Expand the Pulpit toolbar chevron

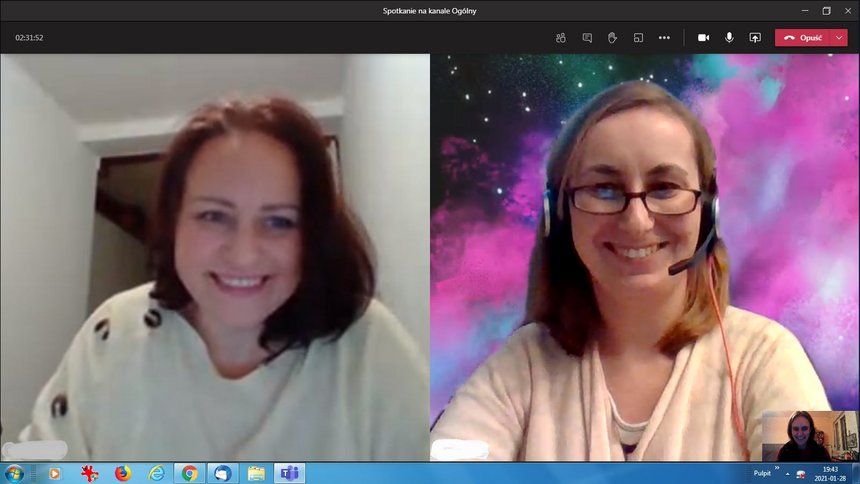coord(777,468)
